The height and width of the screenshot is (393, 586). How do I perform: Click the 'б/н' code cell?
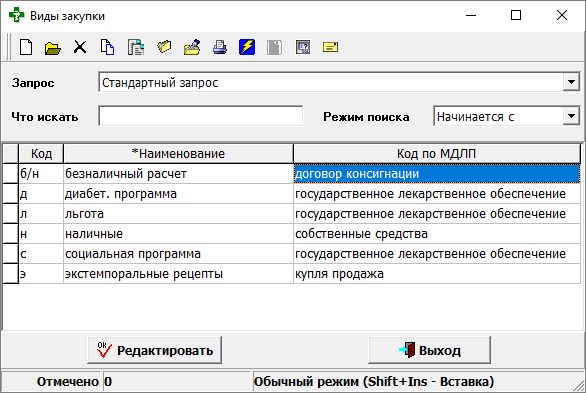pyautogui.click(x=41, y=174)
